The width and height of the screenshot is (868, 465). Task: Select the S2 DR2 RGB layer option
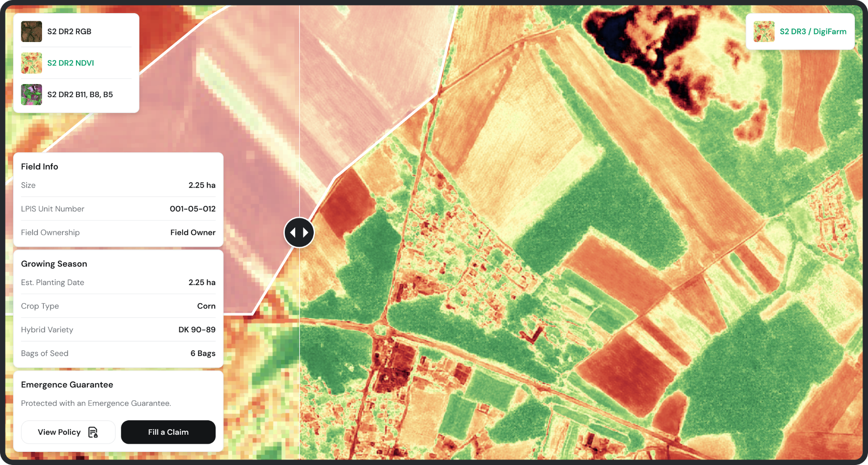pos(76,32)
